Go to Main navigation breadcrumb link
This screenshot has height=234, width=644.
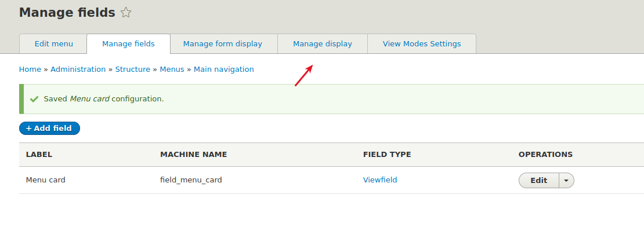[224, 70]
